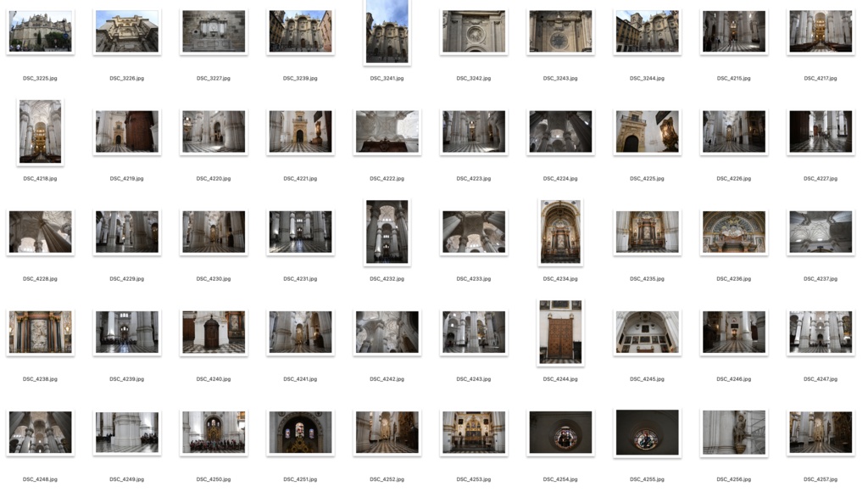Click the DSC_4217.jpg file name
Viewport: 868px width, 492px height.
(x=821, y=79)
